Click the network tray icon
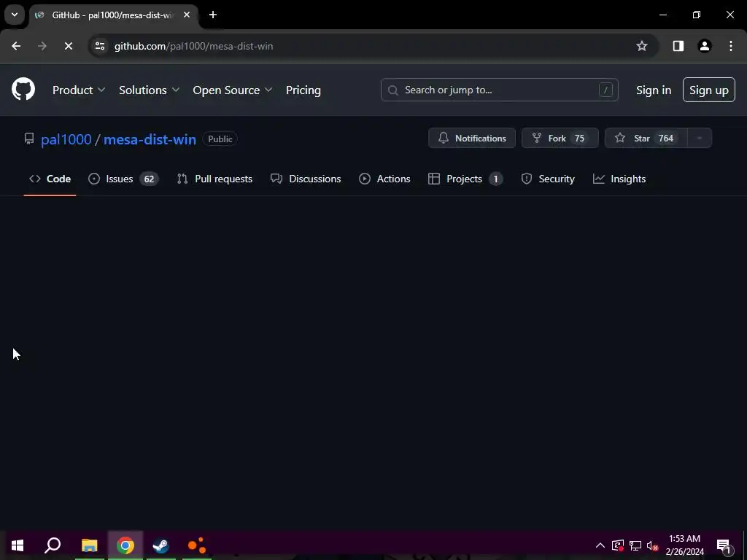The width and height of the screenshot is (747, 560). (635, 545)
